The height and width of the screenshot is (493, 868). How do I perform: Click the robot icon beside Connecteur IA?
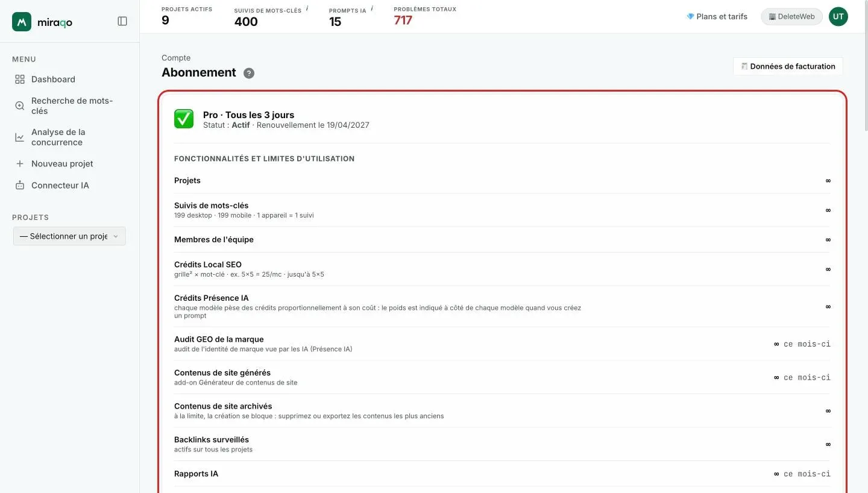[x=20, y=185]
